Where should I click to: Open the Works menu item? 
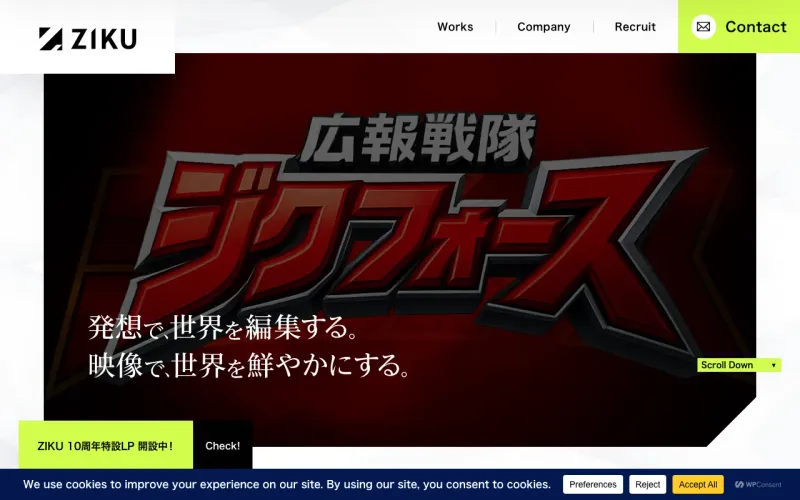coord(455,27)
